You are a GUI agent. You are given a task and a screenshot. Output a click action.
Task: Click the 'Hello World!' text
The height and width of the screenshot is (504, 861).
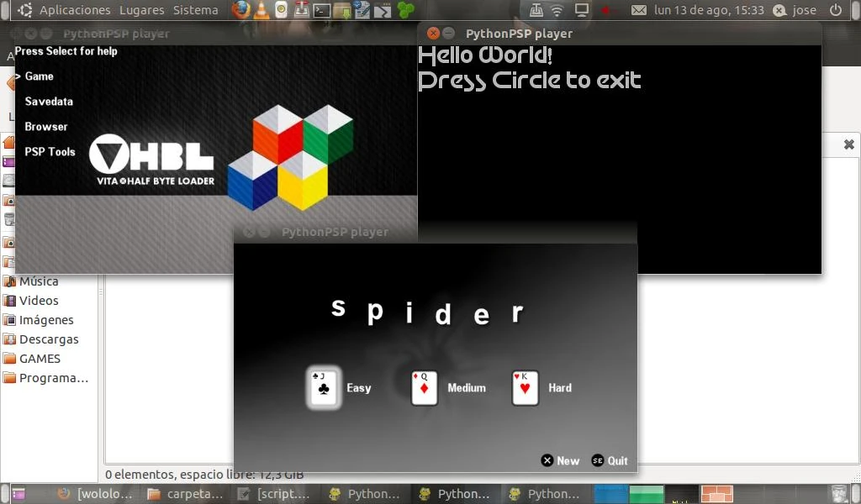tap(485, 55)
